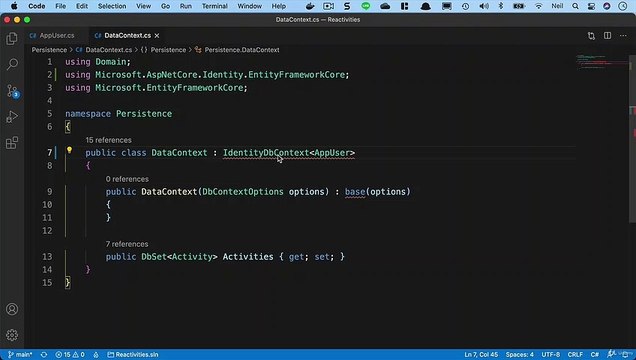Image resolution: width=636 pixels, height=360 pixels.
Task: Change the C# language mode
Action: click(x=595, y=354)
